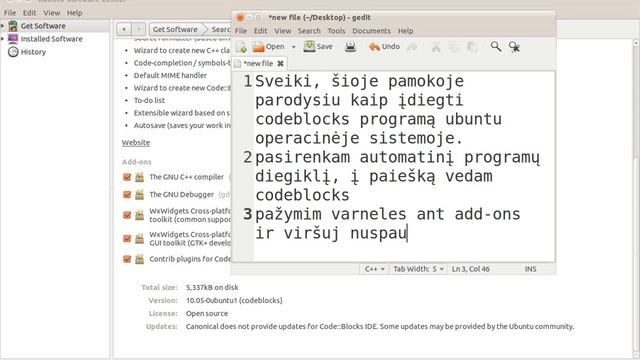Click the Print icon in gedit toolbar

pyautogui.click(x=350, y=47)
